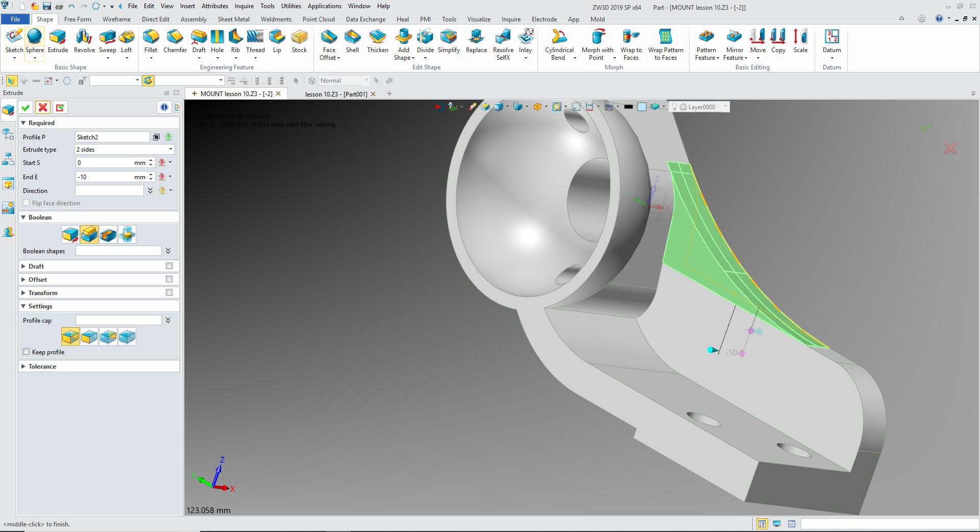Select the Scale tool
Image resolution: width=980 pixels, height=532 pixels.
coord(800,41)
